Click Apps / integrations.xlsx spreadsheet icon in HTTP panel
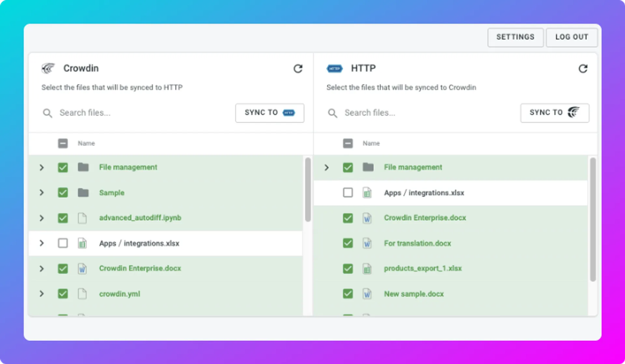 click(x=367, y=193)
